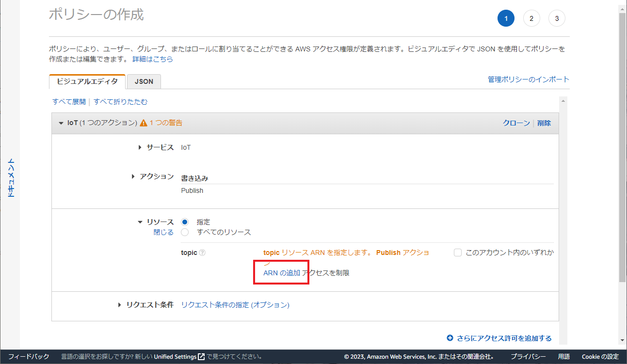627x364 pixels.
Task: Expand the サービス row
Action: click(x=140, y=147)
